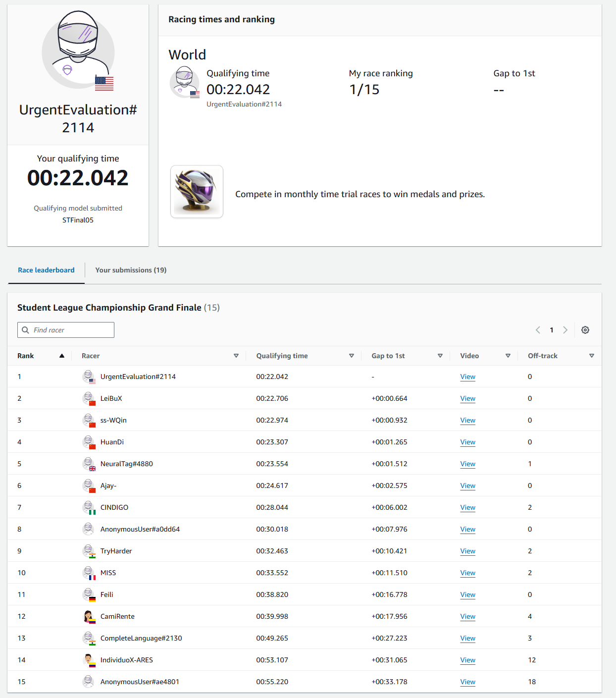Sort by Qualifying time column arrow

352,356
